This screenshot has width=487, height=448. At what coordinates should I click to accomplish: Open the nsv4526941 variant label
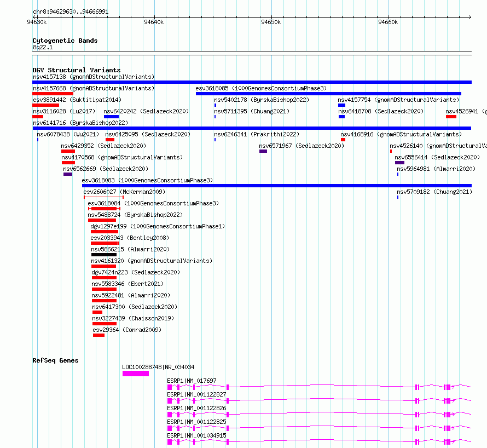pyautogui.click(x=466, y=111)
